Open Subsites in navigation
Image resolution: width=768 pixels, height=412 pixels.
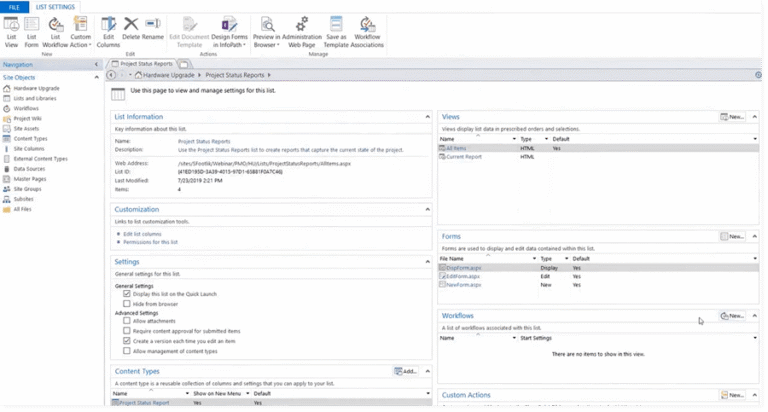(x=23, y=199)
